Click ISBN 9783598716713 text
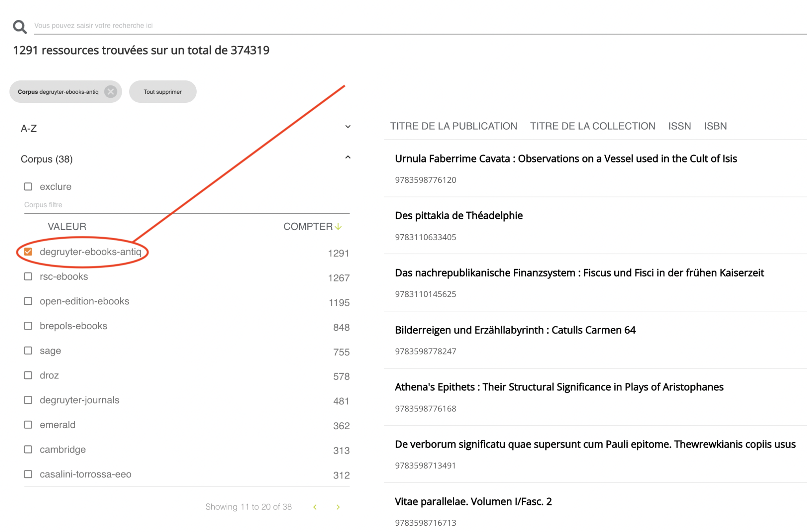Viewport: 807px width, 532px height. pos(426,523)
